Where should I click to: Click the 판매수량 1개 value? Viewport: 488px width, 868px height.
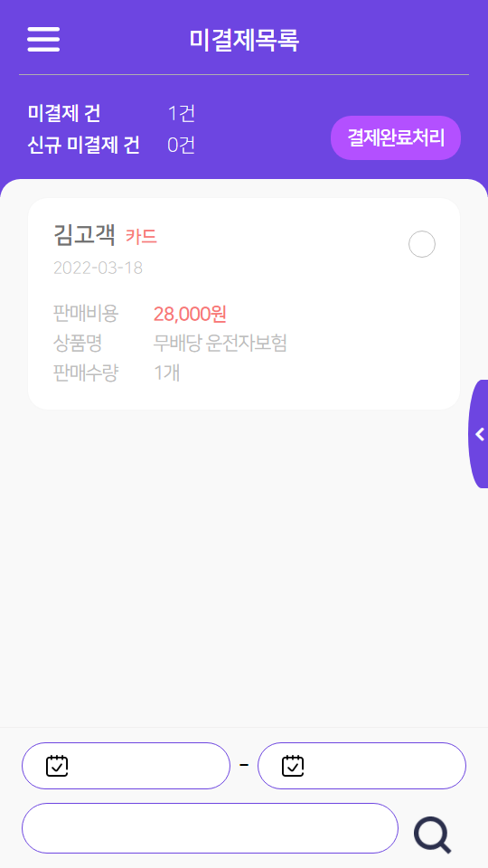pos(166,373)
